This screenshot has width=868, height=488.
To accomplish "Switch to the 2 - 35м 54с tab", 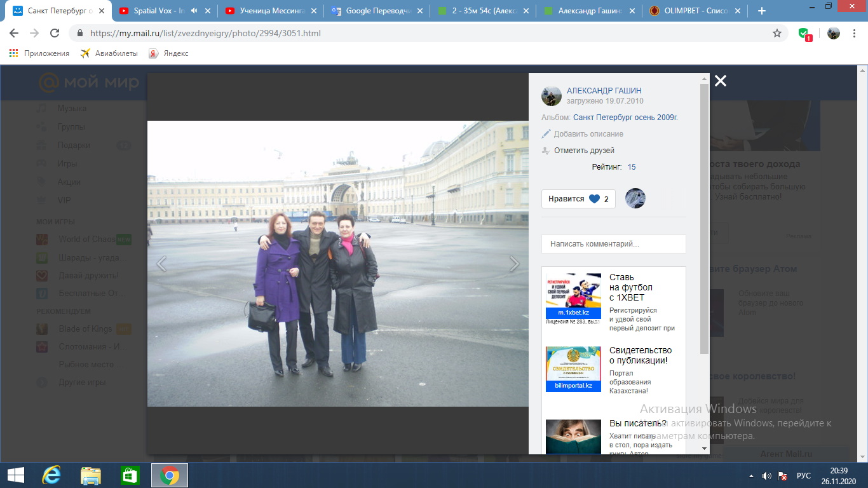I will tap(482, 11).
